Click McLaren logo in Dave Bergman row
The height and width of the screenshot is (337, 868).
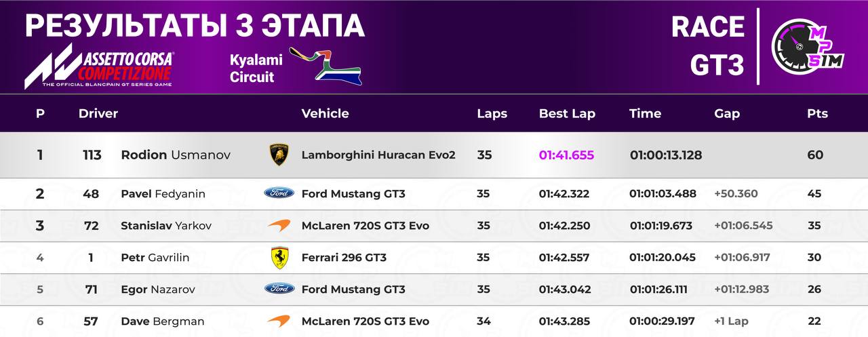pos(279,321)
